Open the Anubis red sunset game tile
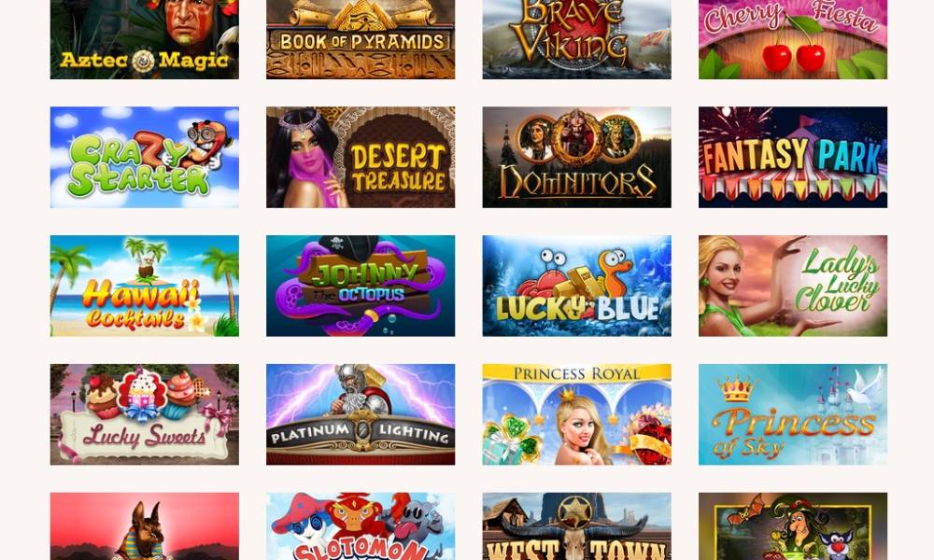Image resolution: width=934 pixels, height=560 pixels. (x=144, y=526)
